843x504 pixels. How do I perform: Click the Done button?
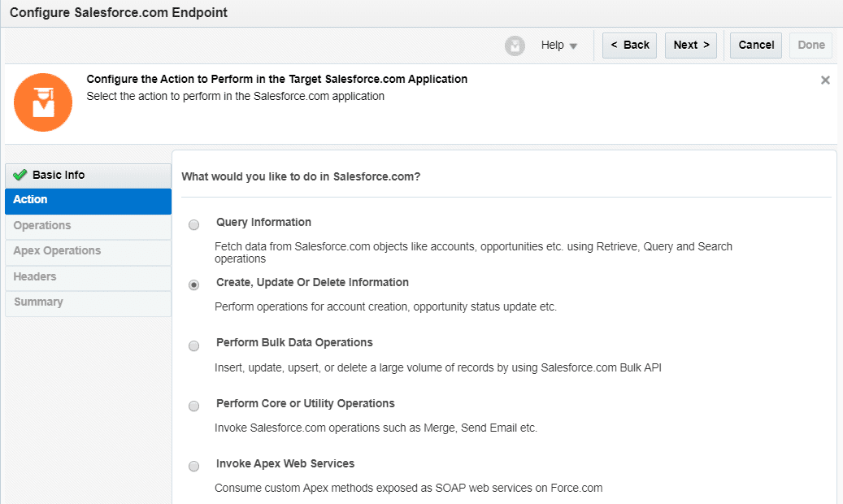810,46
